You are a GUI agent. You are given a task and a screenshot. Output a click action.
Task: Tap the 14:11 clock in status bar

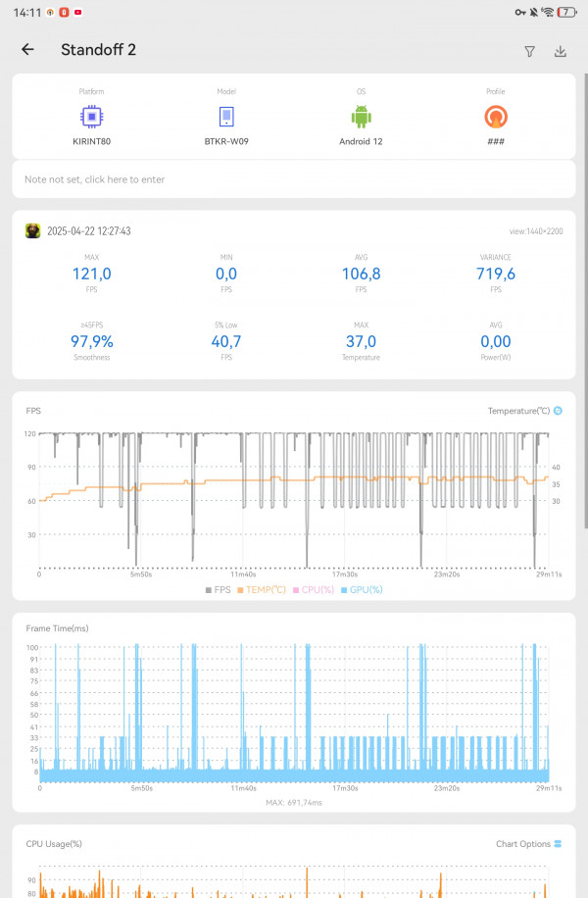27,12
